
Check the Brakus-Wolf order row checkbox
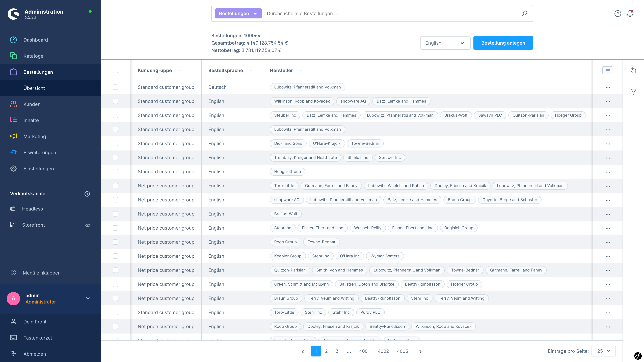pyautogui.click(x=115, y=214)
